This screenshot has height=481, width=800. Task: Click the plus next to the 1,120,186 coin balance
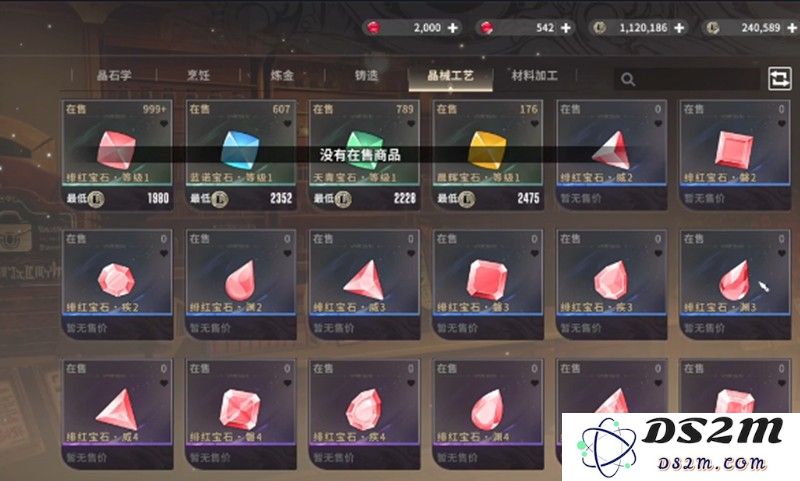(679, 28)
